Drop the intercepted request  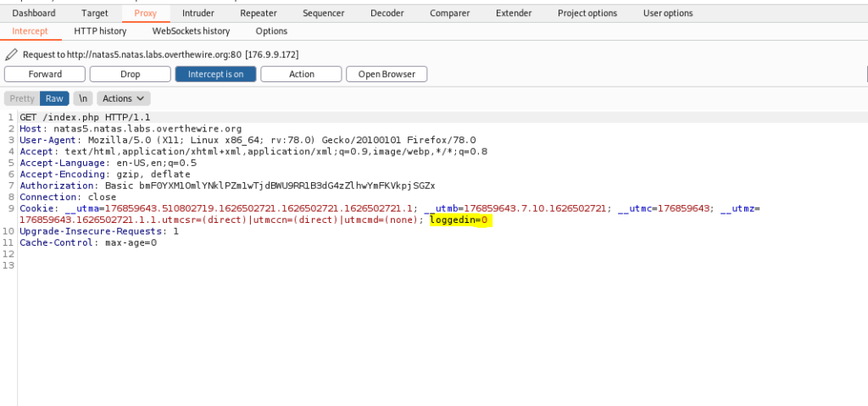130,74
